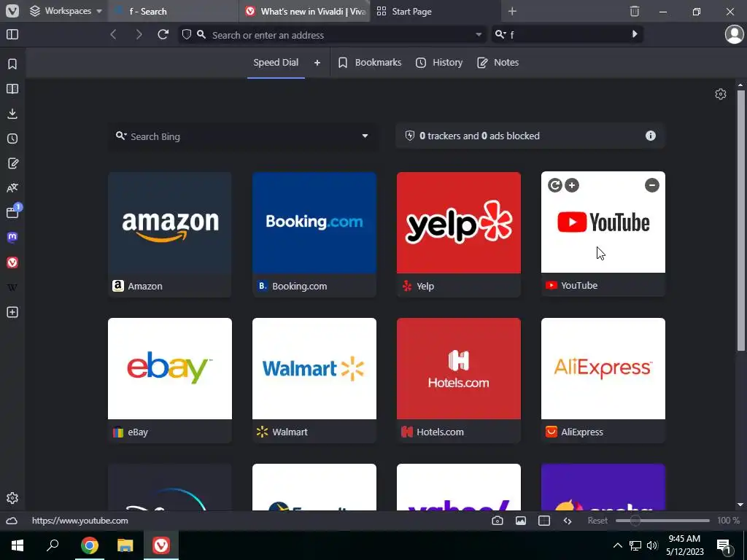Open the Mastodon web panel

pos(12,237)
